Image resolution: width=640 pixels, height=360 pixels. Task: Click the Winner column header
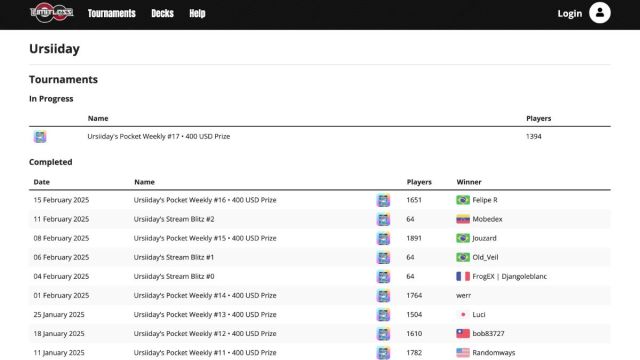469,182
